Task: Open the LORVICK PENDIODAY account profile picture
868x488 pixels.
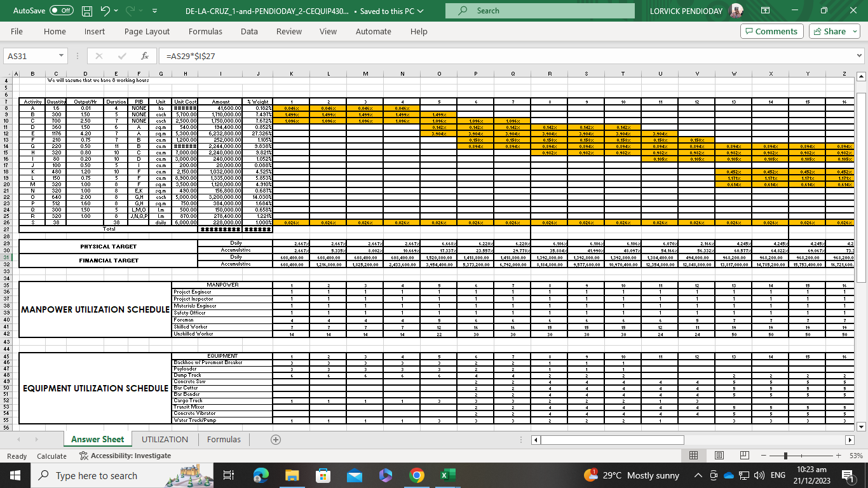Action: point(736,11)
